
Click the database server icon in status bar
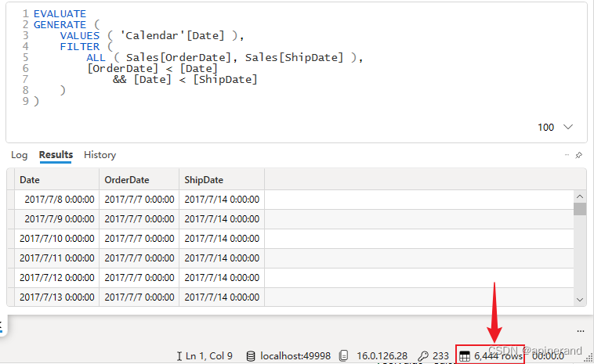(x=251, y=356)
